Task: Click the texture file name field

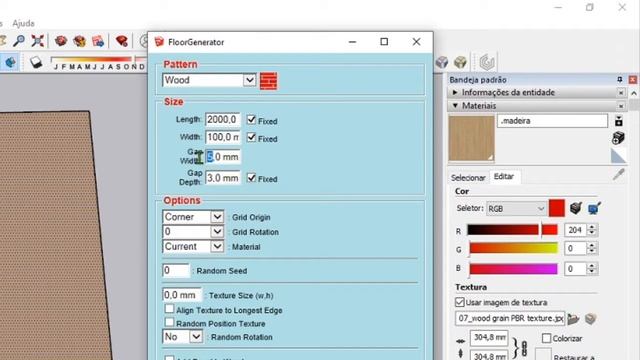Action: click(510, 318)
